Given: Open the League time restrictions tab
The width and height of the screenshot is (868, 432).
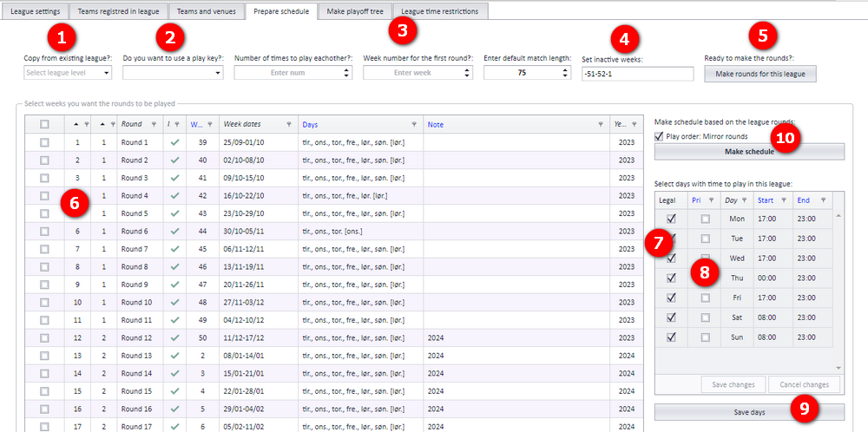Looking at the screenshot, I should point(440,11).
